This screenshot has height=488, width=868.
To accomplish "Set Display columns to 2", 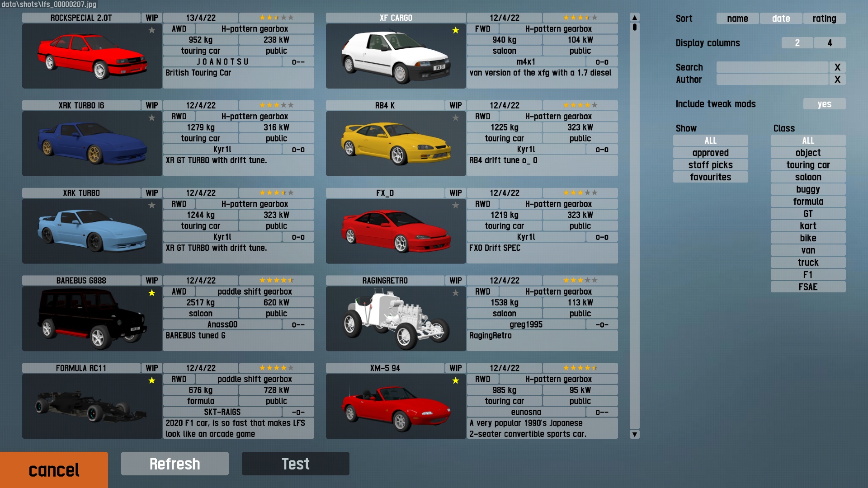I will [x=797, y=43].
